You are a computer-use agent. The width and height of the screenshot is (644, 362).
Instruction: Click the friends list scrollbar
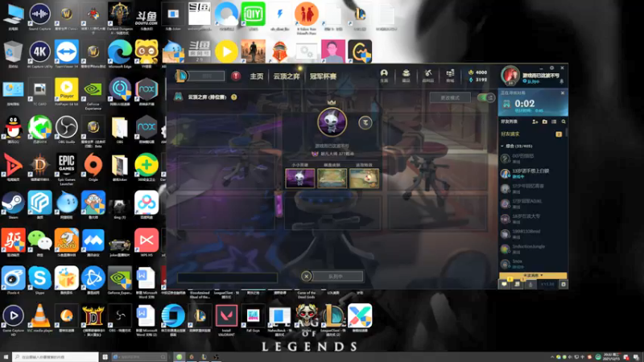(x=567, y=133)
